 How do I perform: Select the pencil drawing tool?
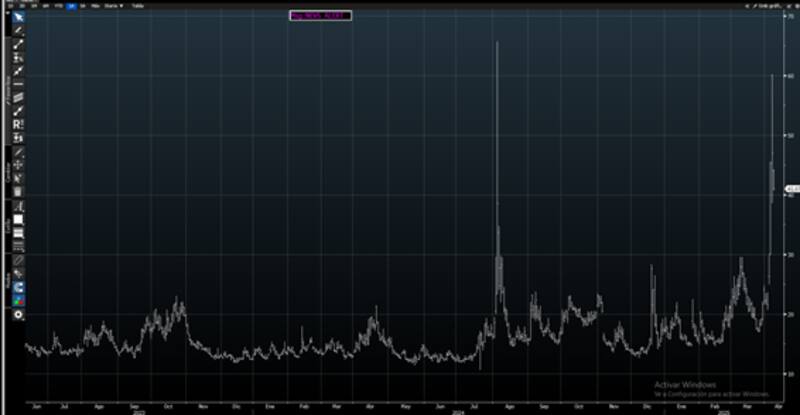pos(18,30)
